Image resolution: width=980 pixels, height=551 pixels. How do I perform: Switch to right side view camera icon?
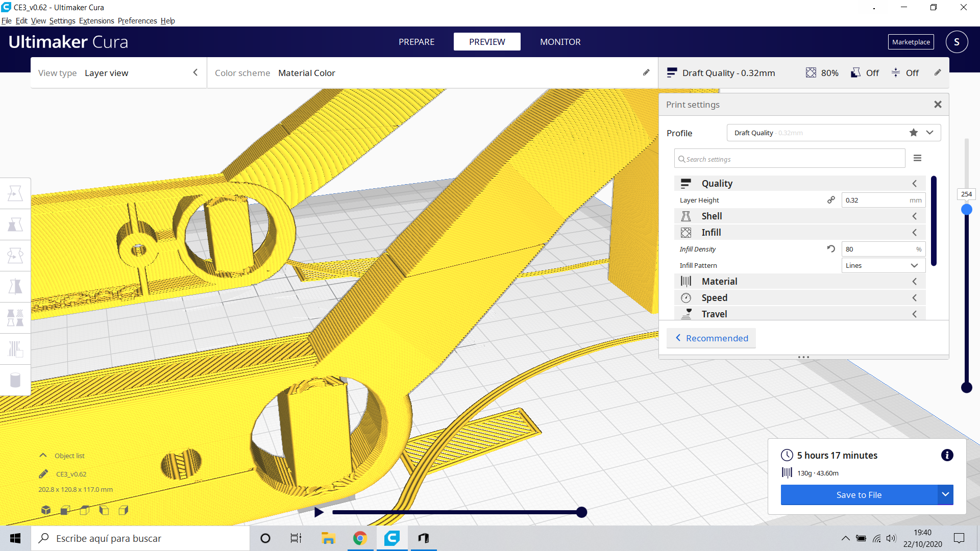pyautogui.click(x=124, y=510)
